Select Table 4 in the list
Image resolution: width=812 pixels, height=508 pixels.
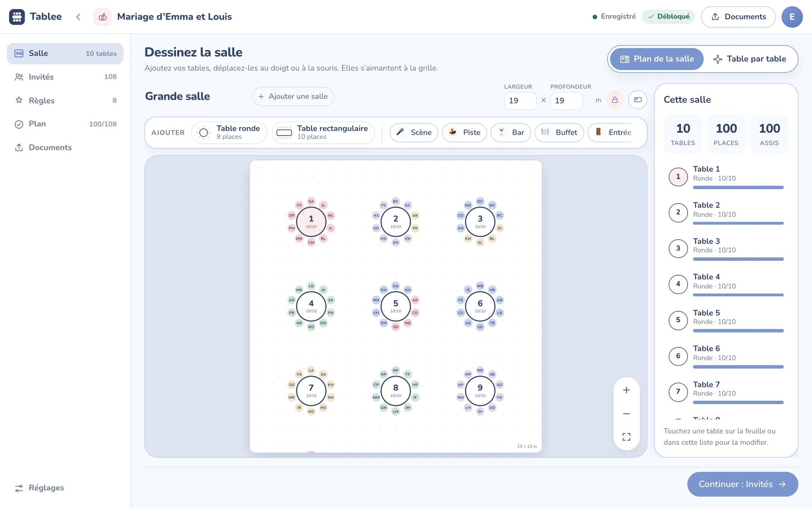pyautogui.click(x=726, y=284)
